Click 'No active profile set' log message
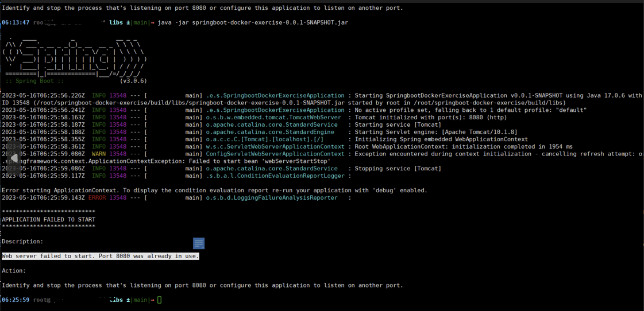The width and height of the screenshot is (644, 311). [x=471, y=110]
